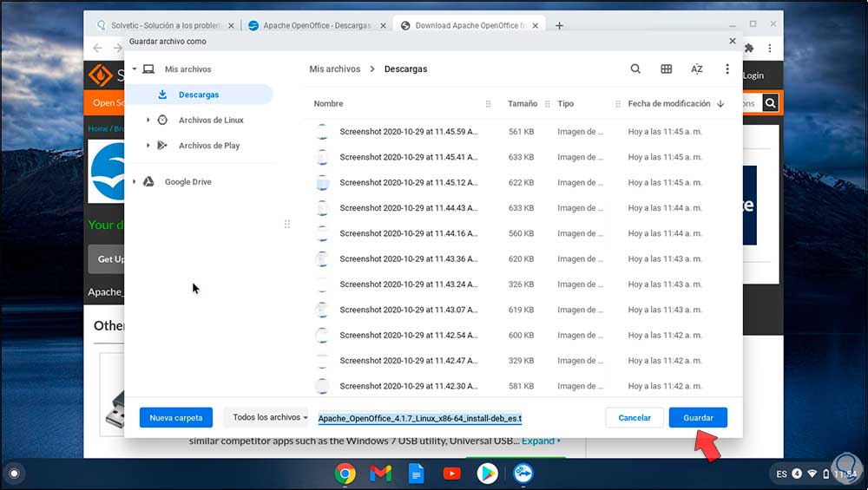The width and height of the screenshot is (868, 490).
Task: Select Screenshot 11.43.07 file row
Action: click(x=523, y=310)
